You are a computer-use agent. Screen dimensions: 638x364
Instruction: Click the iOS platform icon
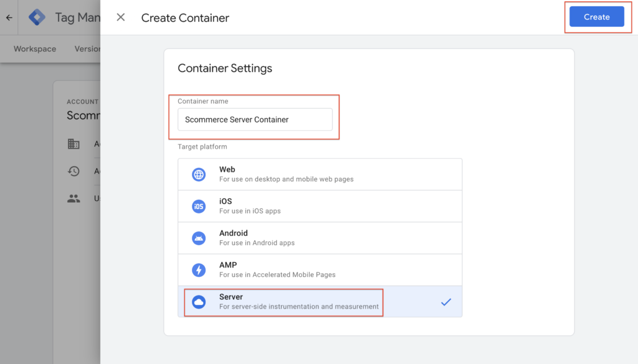pos(199,207)
